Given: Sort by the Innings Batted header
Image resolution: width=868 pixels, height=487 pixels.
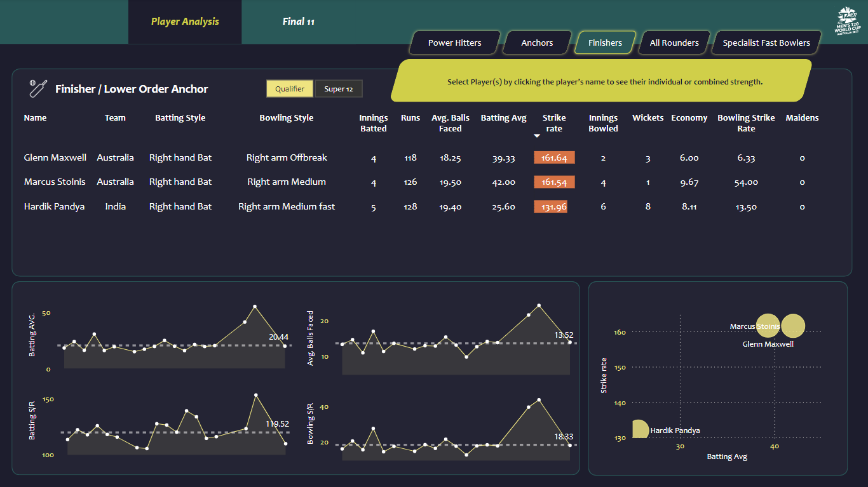Looking at the screenshot, I should (x=374, y=123).
